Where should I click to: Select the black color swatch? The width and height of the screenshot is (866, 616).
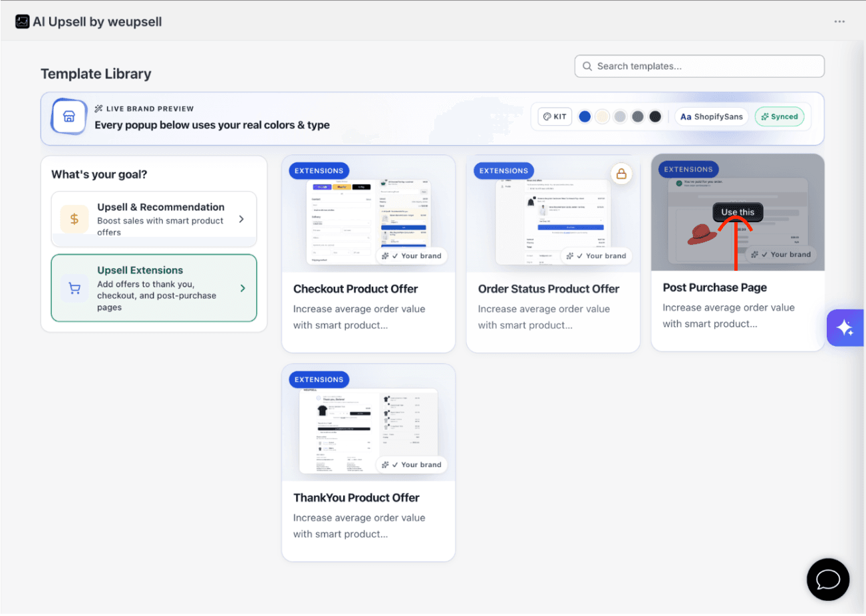coord(655,116)
